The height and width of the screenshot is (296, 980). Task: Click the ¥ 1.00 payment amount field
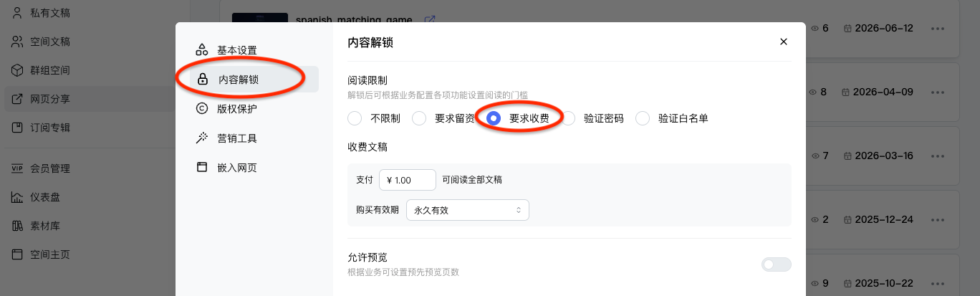tap(408, 180)
